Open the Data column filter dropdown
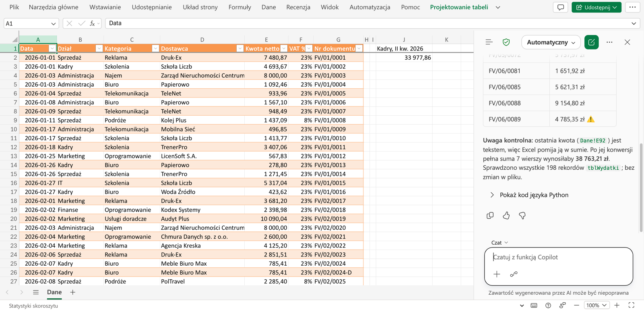Viewport: 644px width, 310px height. 52,48
